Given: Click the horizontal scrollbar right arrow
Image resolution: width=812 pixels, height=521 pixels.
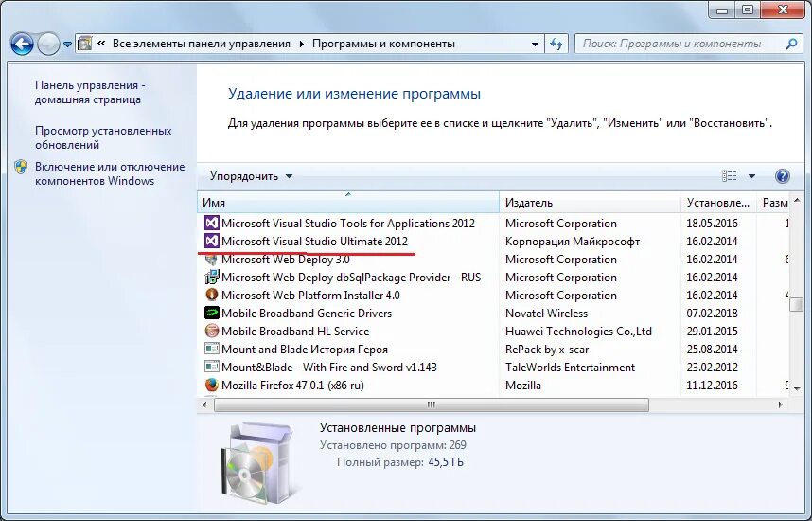Looking at the screenshot, I should click(780, 404).
